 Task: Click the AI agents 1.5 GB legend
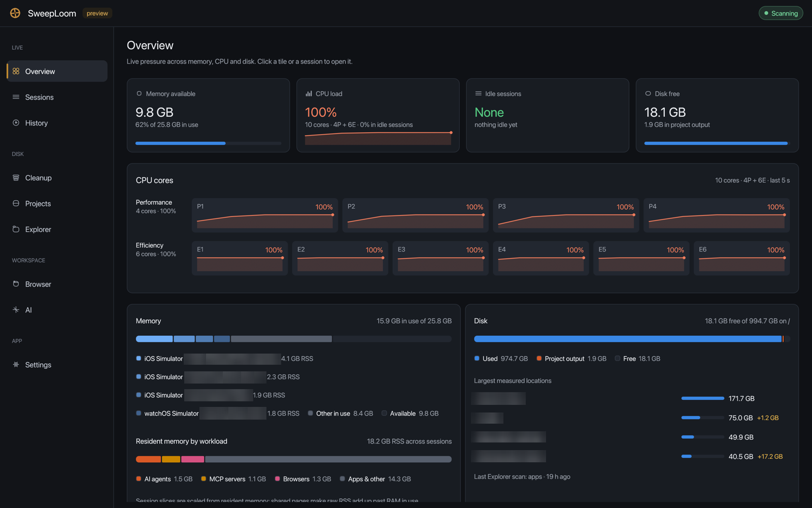[164, 479]
